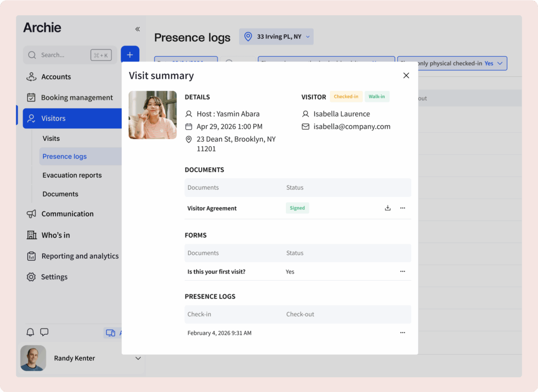The width and height of the screenshot is (538, 392).
Task: Click the visitor photo thumbnail
Action: coord(152,115)
